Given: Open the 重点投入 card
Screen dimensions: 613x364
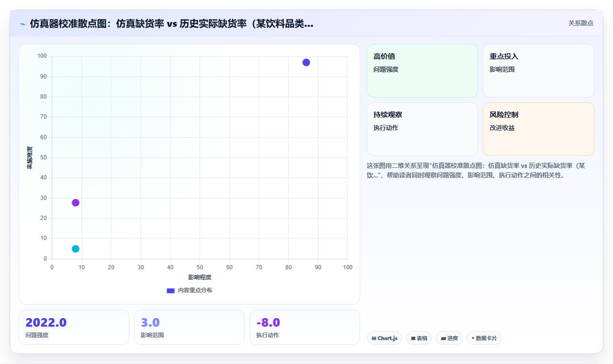Looking at the screenshot, I should click(538, 71).
